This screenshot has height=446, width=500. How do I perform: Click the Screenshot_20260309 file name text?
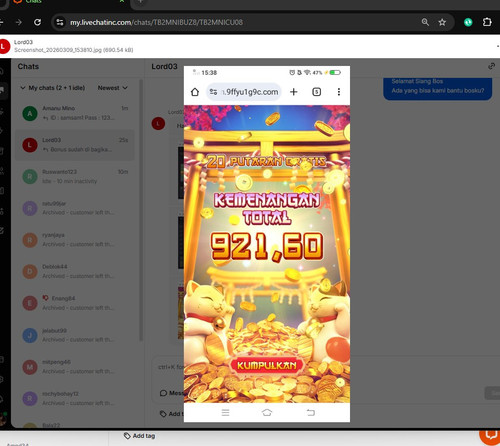(74, 50)
